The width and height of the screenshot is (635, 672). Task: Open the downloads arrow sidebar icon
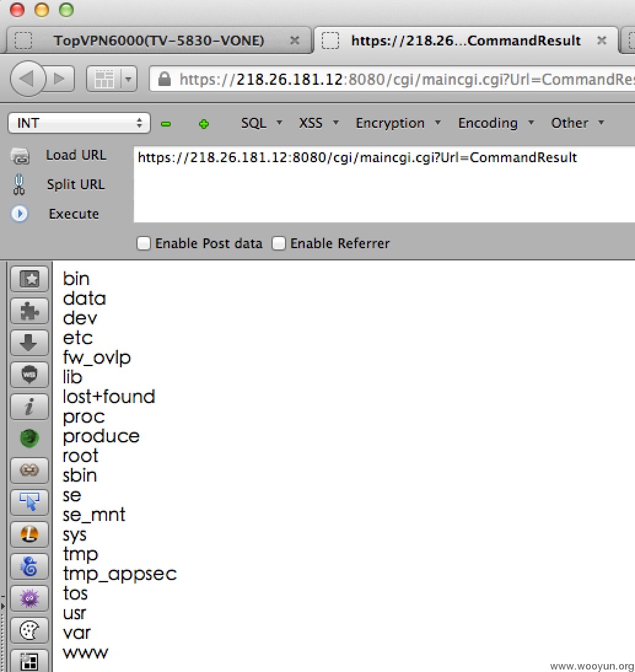29,343
